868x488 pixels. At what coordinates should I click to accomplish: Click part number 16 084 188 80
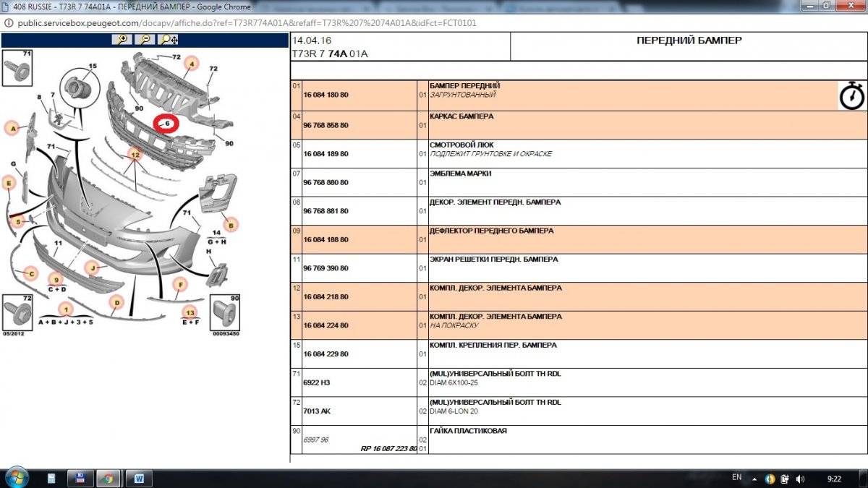click(x=325, y=239)
